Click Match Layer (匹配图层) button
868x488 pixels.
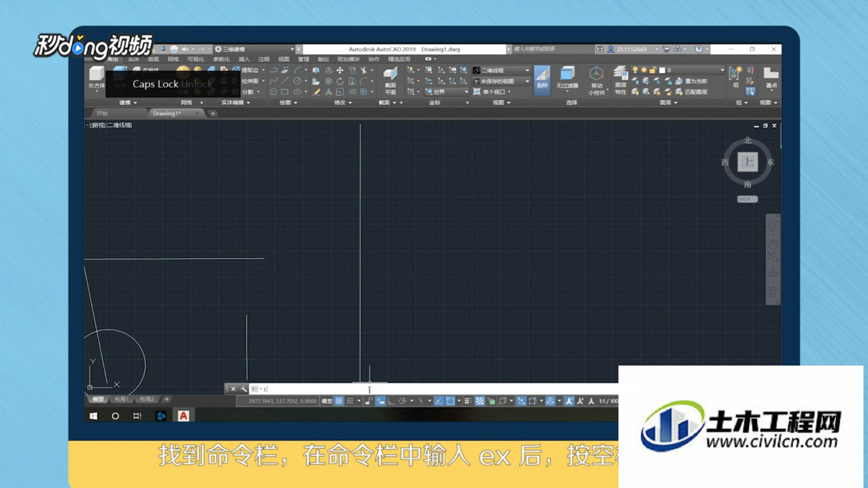click(691, 92)
